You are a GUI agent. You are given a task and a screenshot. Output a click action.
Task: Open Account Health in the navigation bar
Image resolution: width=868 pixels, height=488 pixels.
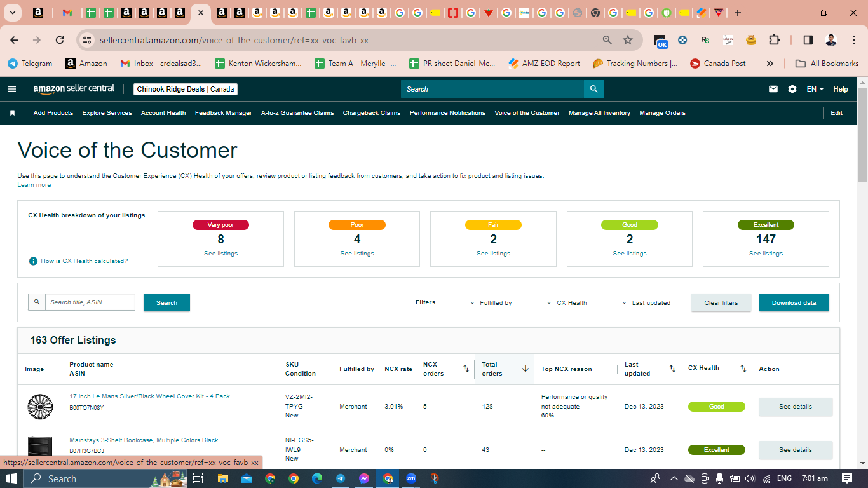click(163, 113)
